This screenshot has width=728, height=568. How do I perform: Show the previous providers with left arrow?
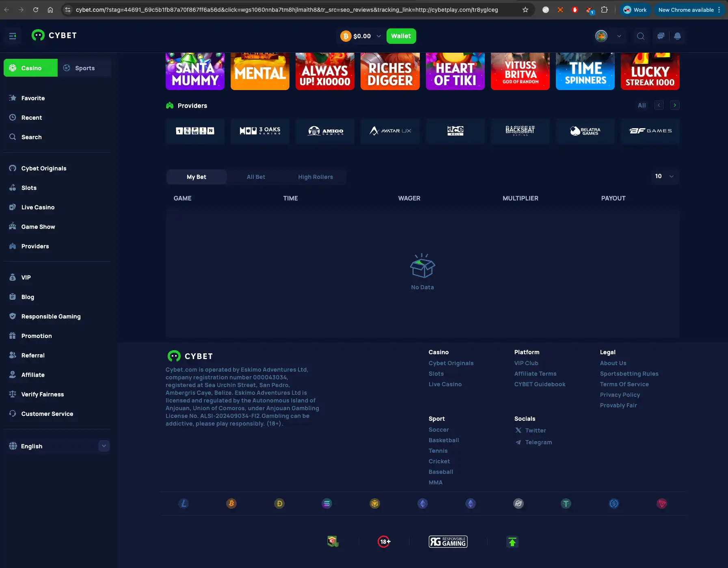pyautogui.click(x=659, y=105)
